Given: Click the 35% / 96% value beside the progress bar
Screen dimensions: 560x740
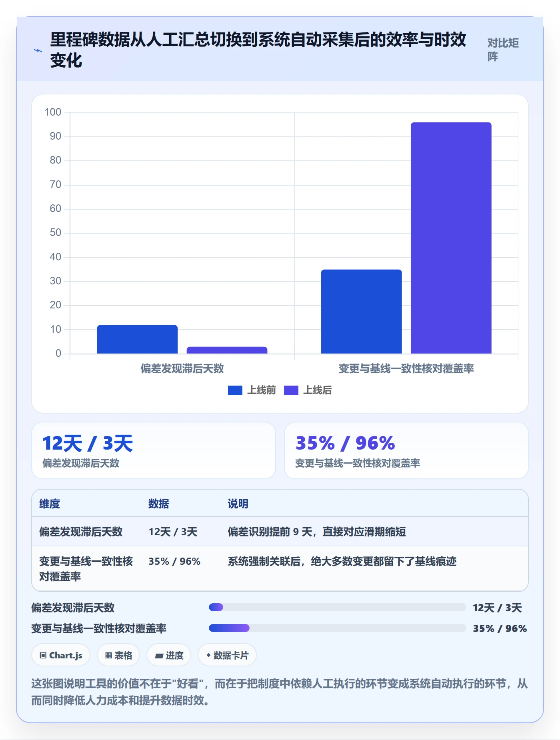Looking at the screenshot, I should (x=500, y=628).
